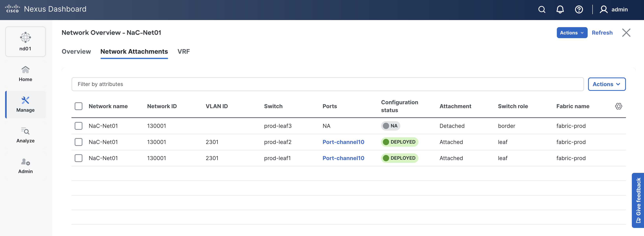Click the Filter by attributes field
644x236 pixels.
pos(327,84)
